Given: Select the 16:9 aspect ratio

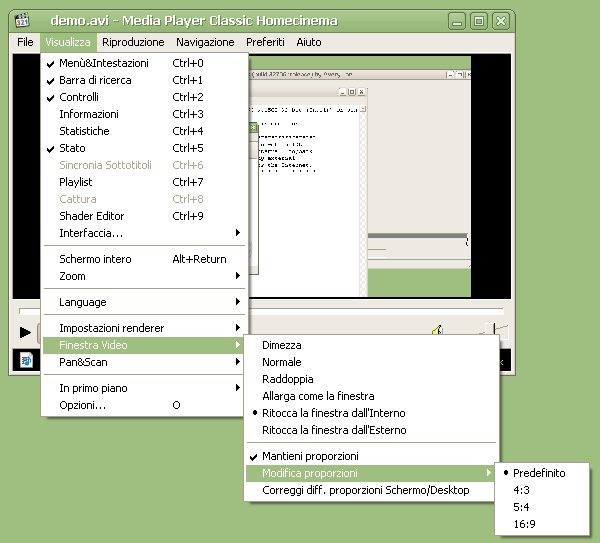Looking at the screenshot, I should coord(525,524).
